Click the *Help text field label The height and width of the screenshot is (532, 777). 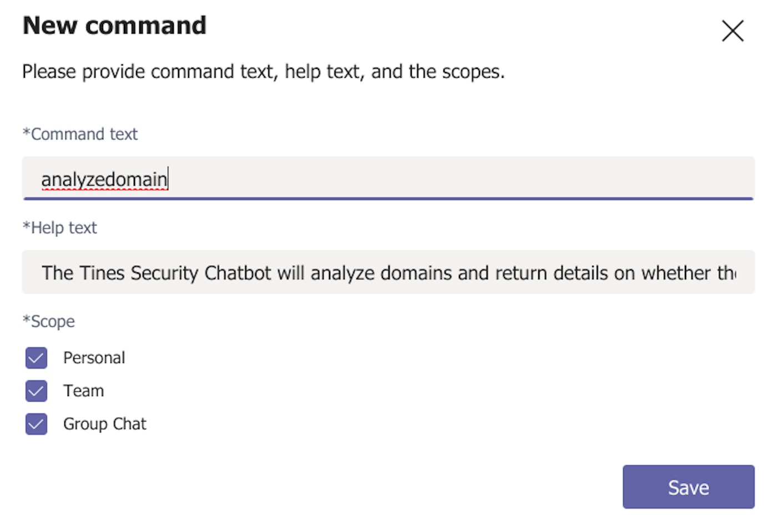[x=60, y=228]
